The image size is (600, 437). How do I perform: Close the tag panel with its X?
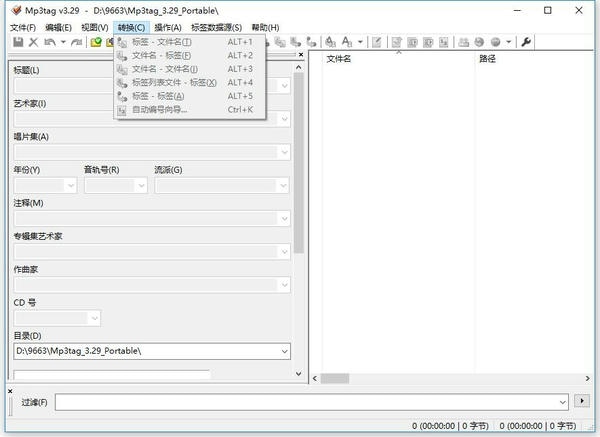point(301,55)
